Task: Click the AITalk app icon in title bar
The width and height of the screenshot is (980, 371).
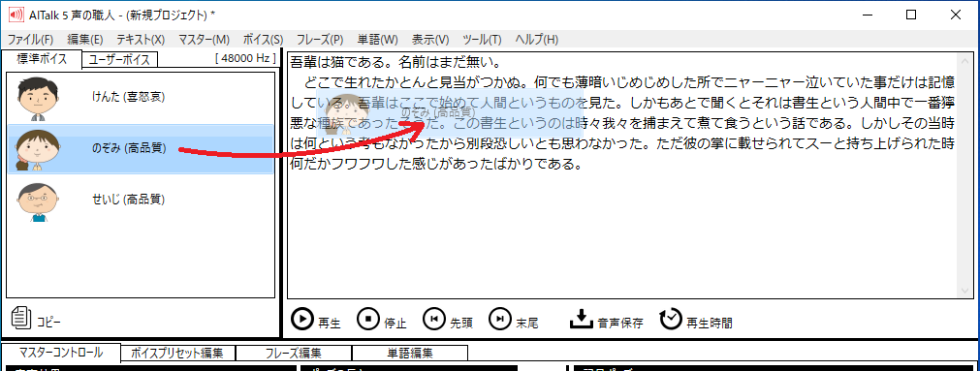Action: [x=16, y=15]
